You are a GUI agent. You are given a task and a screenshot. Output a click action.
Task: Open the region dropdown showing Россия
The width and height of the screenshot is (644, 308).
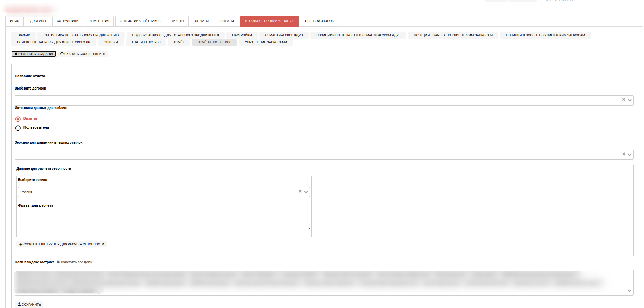point(306,192)
